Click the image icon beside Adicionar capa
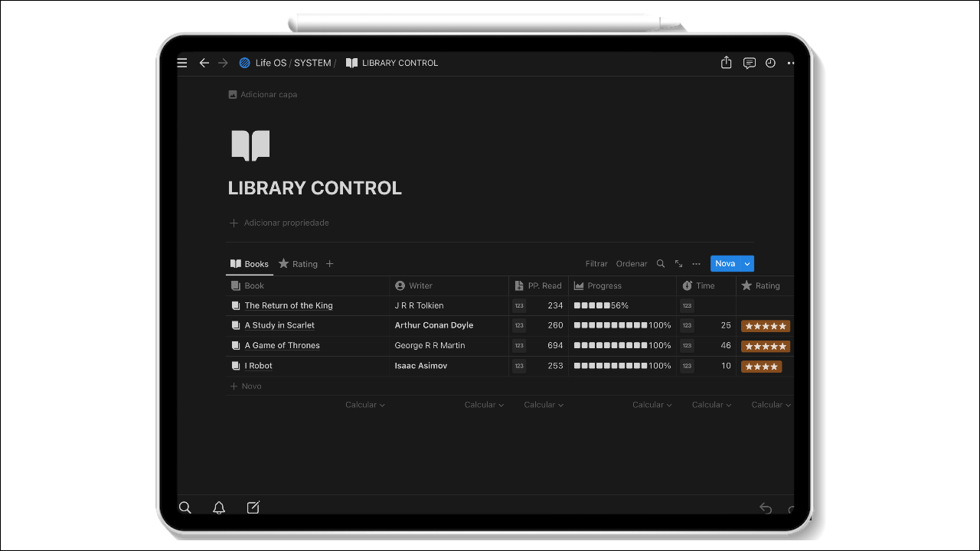The image size is (980, 551). pyautogui.click(x=233, y=95)
